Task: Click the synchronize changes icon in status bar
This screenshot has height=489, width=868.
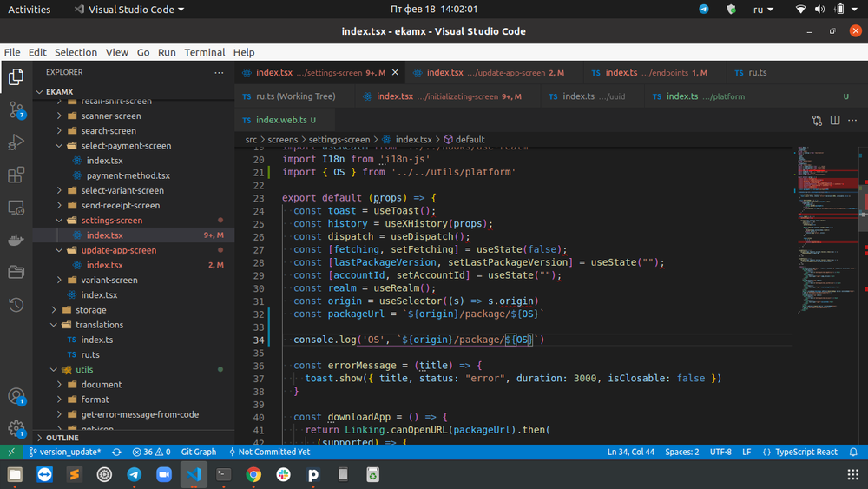Action: (115, 453)
